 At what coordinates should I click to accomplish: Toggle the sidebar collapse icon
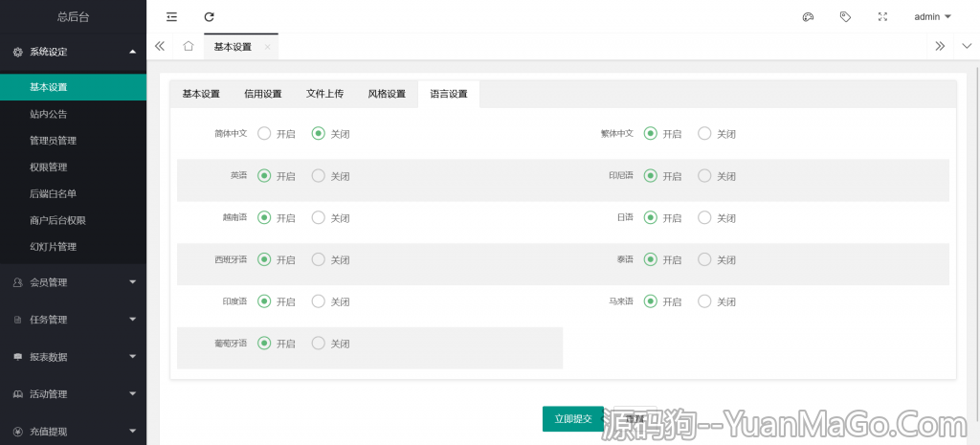(171, 17)
